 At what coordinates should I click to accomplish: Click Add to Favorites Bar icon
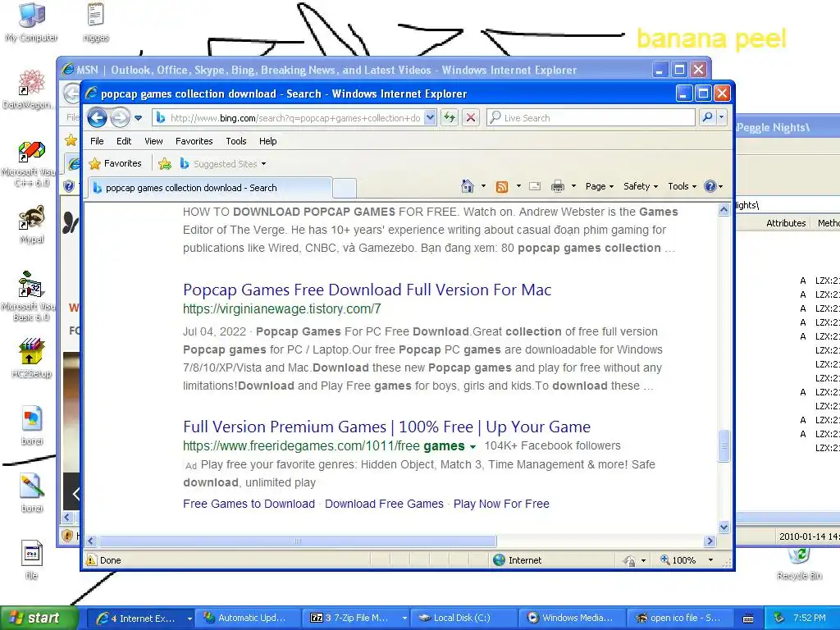click(x=165, y=164)
